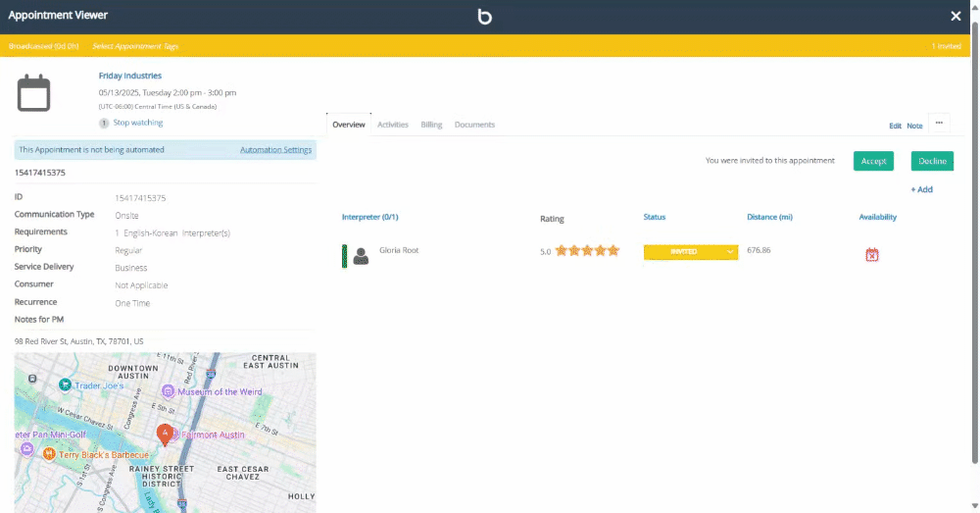Screen dimensions: 980x513
Task: Click Select Appointment Tags
Action: (x=135, y=46)
